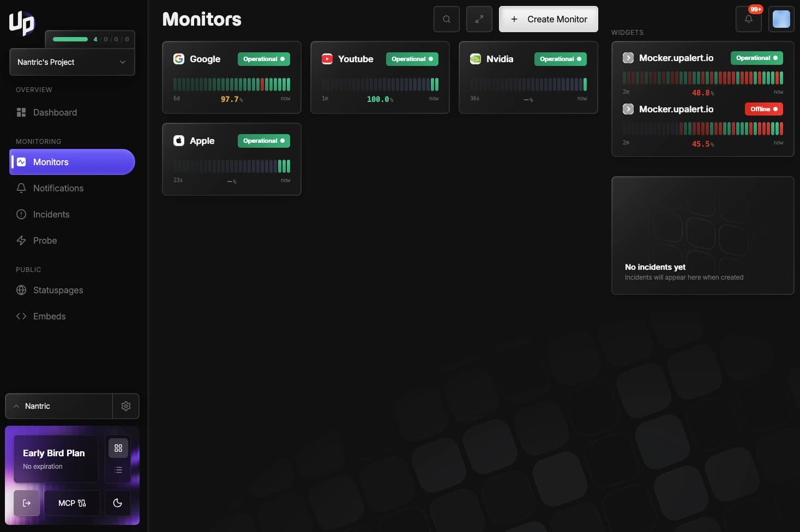Viewport: 800px width, 532px height.
Task: Click the logout icon in the plan panel
Action: pyautogui.click(x=27, y=503)
